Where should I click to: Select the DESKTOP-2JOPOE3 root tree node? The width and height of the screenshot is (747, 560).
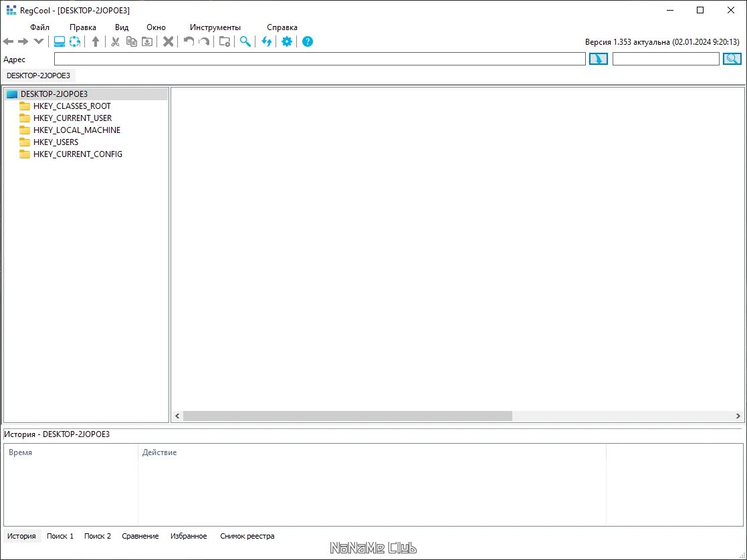[x=87, y=94]
